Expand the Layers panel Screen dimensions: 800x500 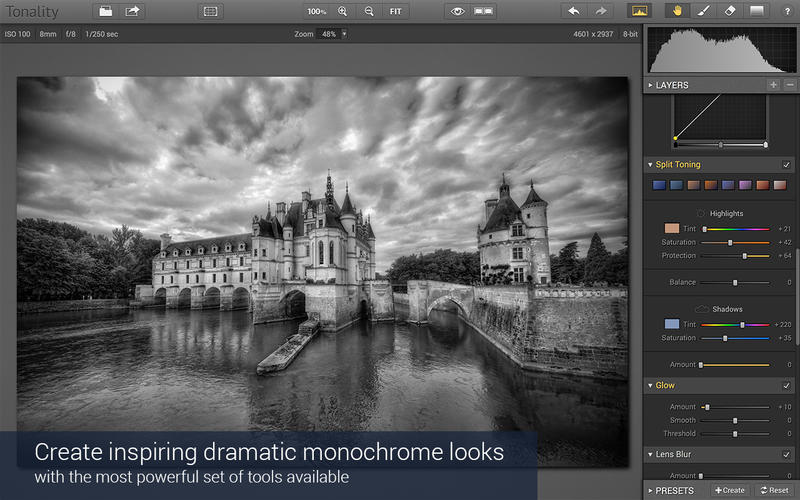pyautogui.click(x=651, y=85)
